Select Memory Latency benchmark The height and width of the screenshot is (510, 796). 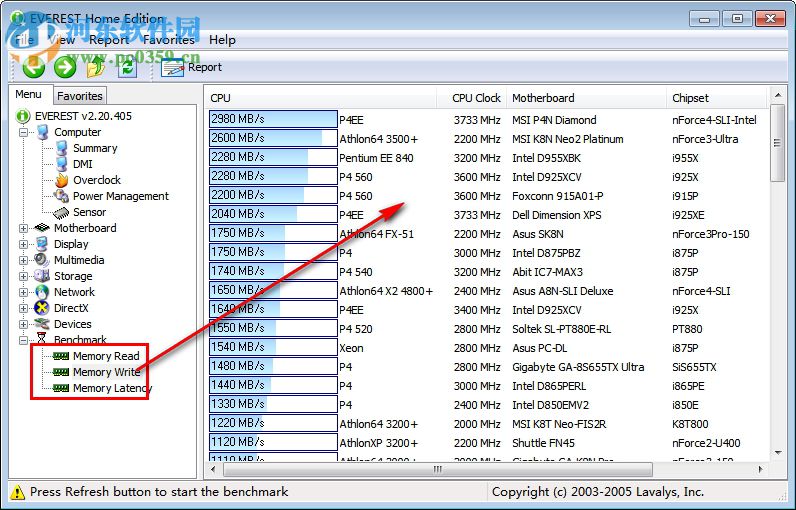tap(111, 388)
